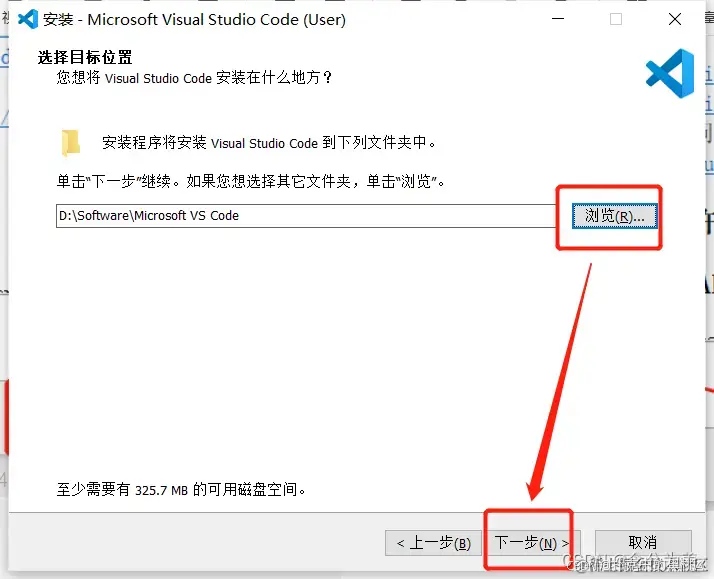Click the Next (下一步) button
Viewport: 714px width, 579px height.
pos(533,543)
